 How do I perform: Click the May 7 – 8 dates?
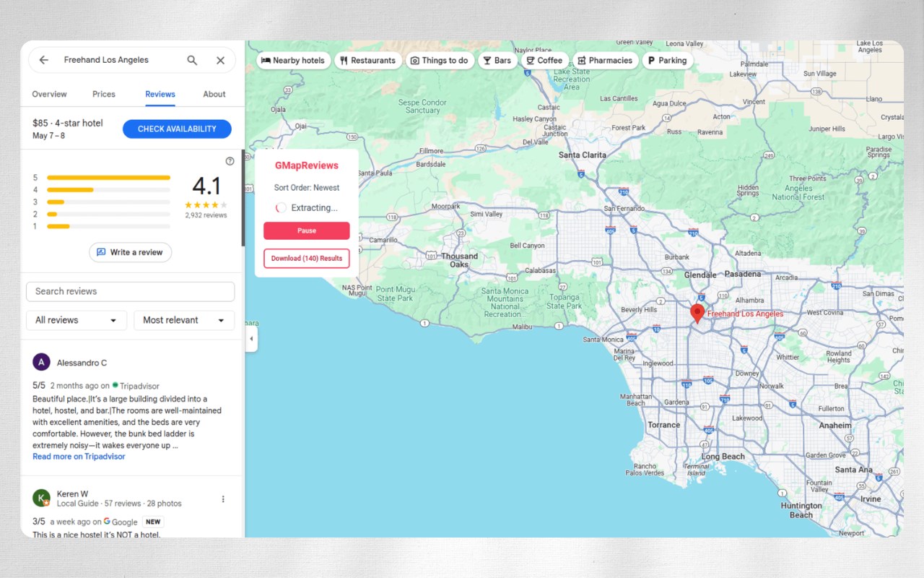click(x=48, y=136)
